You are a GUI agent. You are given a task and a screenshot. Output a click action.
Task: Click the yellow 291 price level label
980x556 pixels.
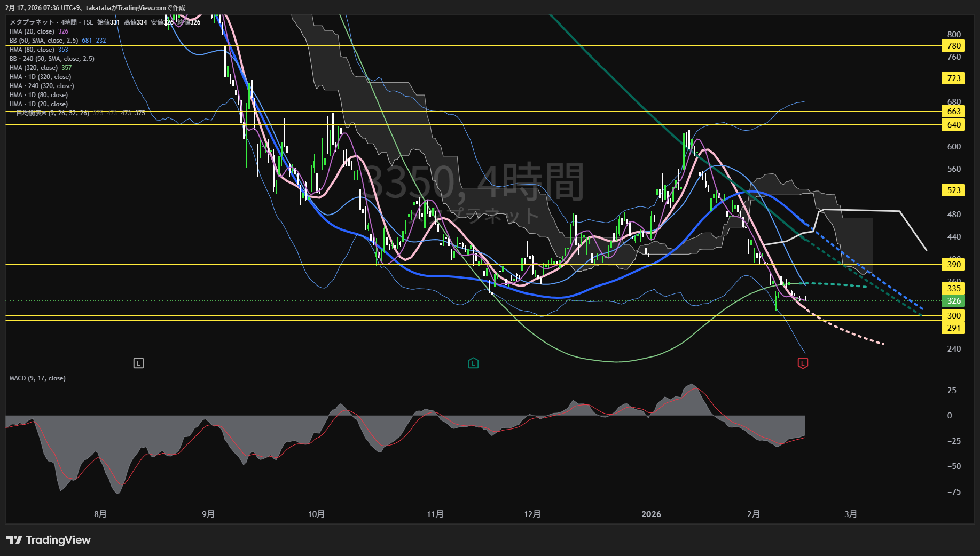point(953,328)
